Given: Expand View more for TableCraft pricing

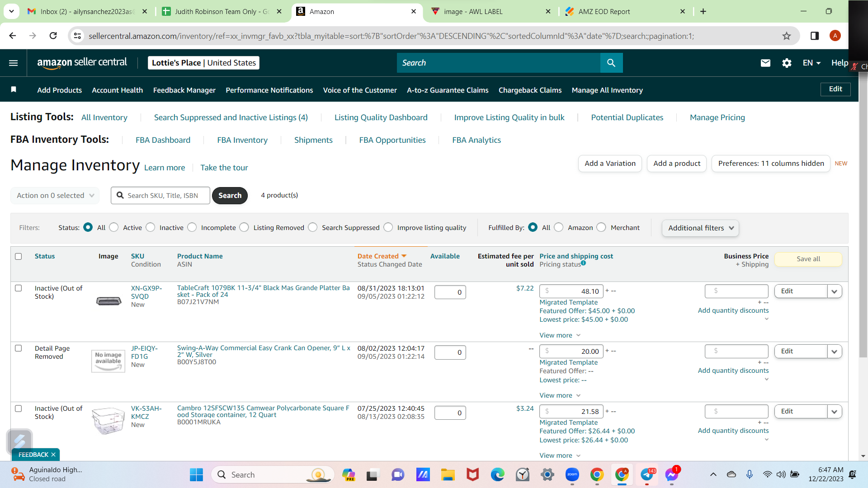Looking at the screenshot, I should click(x=560, y=335).
